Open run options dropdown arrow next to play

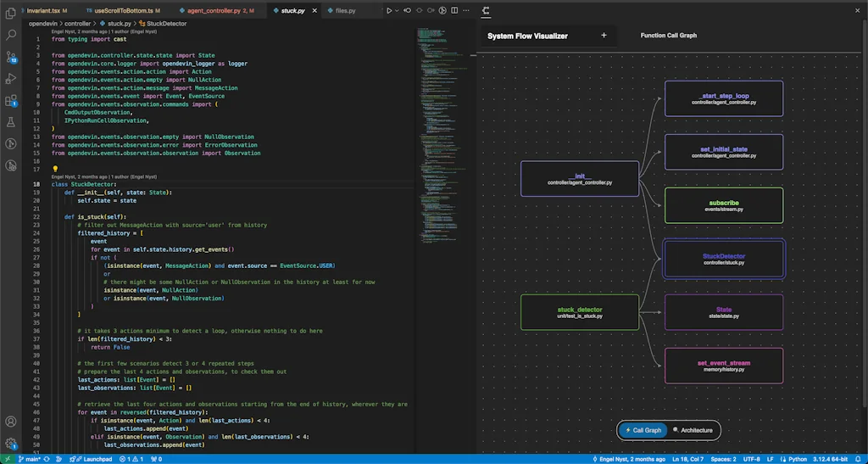tap(397, 10)
